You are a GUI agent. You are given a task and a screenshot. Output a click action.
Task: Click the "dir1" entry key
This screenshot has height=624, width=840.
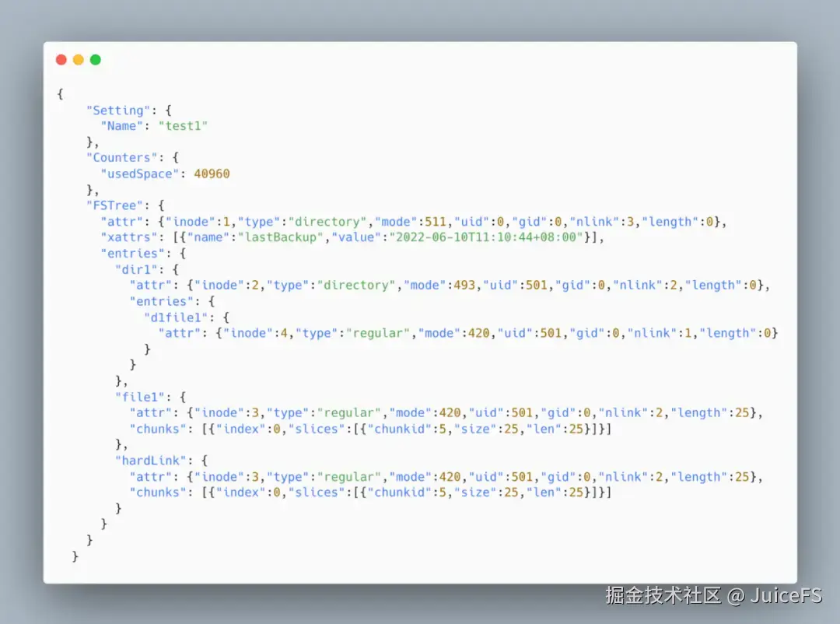(137, 269)
